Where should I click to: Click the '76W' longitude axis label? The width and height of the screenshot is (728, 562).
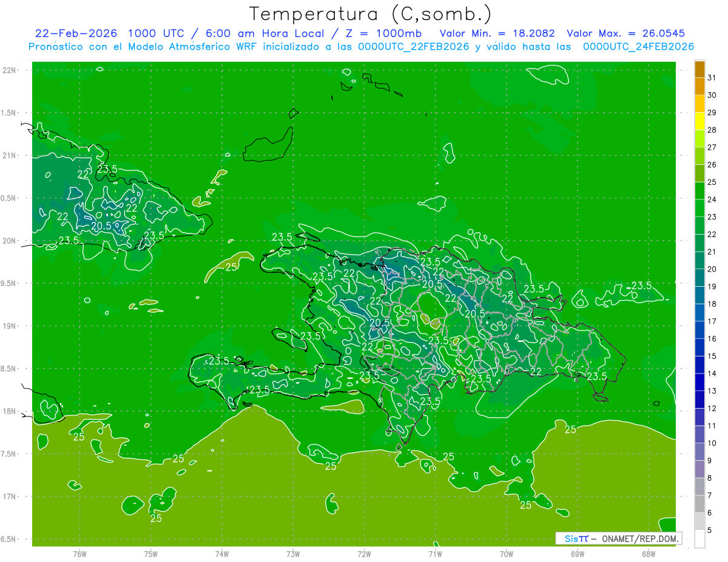point(79,554)
